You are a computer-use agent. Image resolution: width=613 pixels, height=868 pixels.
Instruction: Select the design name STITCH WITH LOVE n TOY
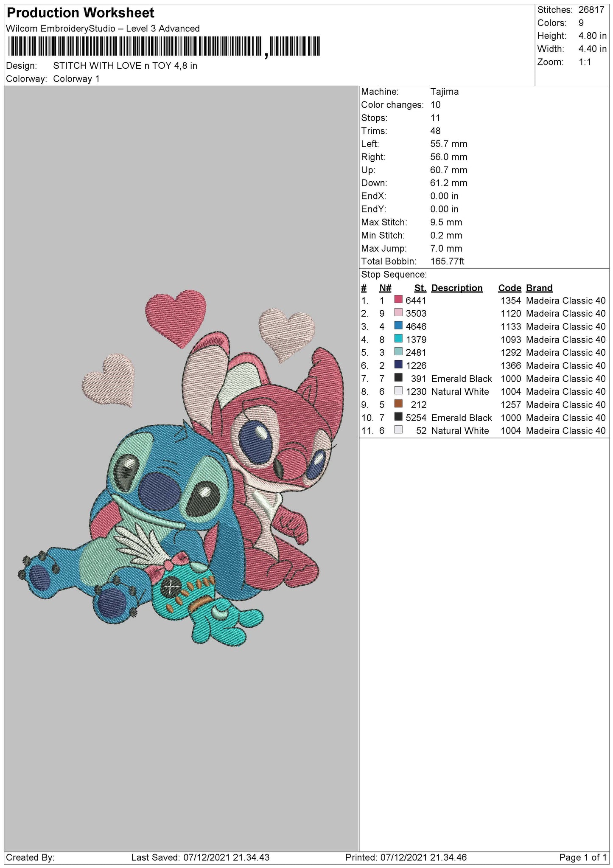[125, 66]
